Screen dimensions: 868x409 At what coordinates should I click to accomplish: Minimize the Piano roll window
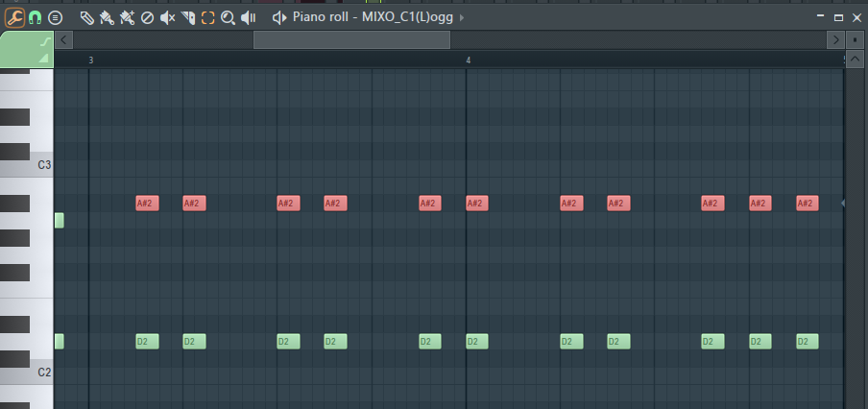click(x=820, y=17)
